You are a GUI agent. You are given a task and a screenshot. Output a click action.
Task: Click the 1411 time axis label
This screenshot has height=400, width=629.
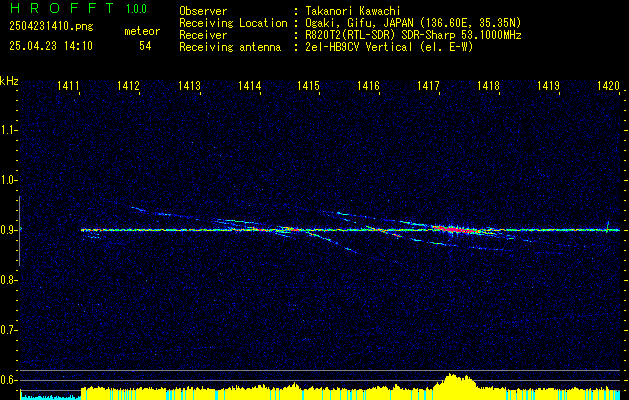click(x=68, y=85)
